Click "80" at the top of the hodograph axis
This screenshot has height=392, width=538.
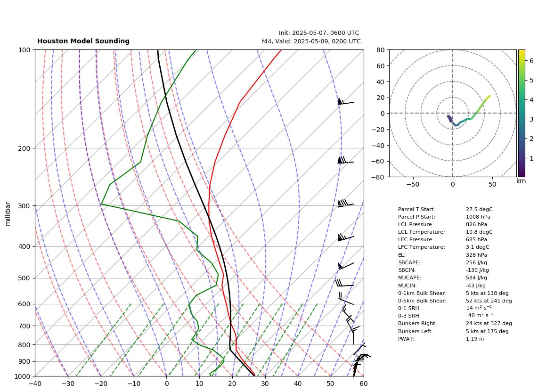click(x=381, y=50)
